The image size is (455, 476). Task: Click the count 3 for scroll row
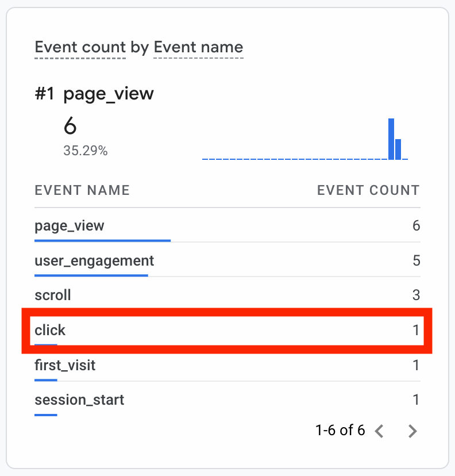point(416,295)
